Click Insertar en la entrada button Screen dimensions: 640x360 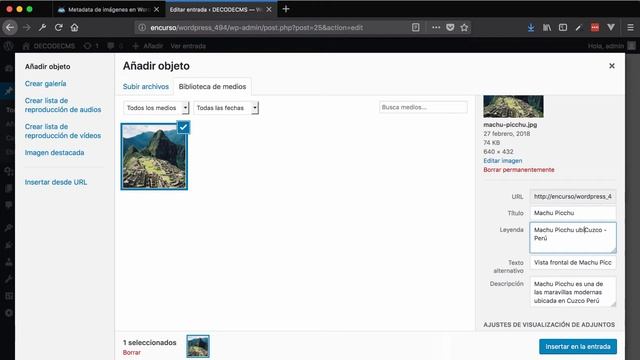click(x=578, y=347)
